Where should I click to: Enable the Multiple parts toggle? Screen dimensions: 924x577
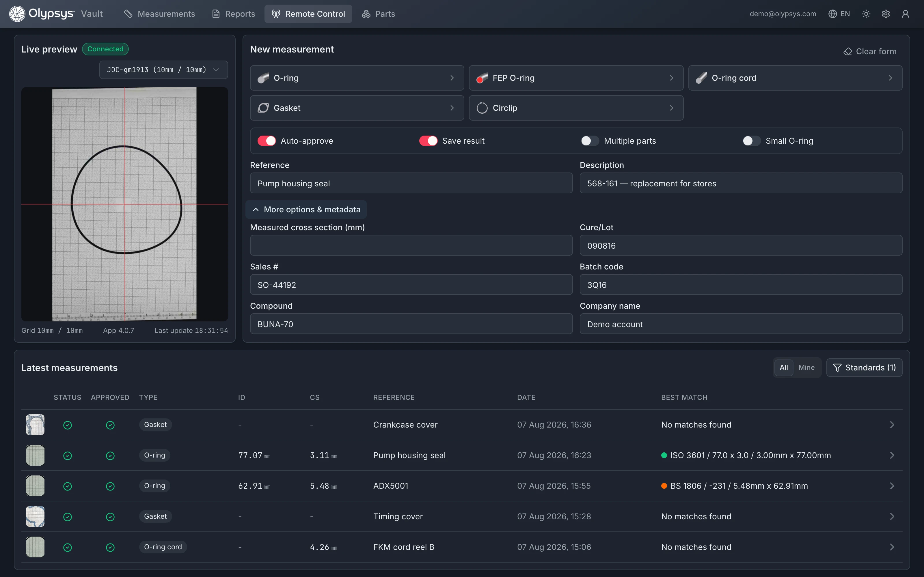point(590,141)
